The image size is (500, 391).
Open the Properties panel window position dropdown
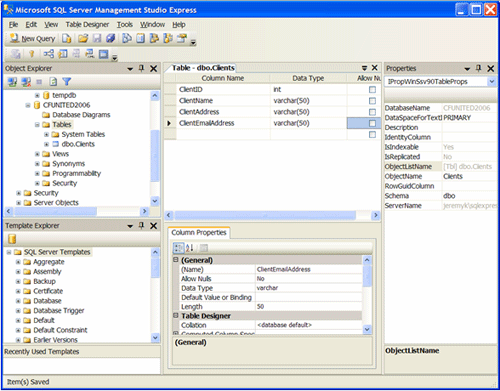[x=467, y=69]
